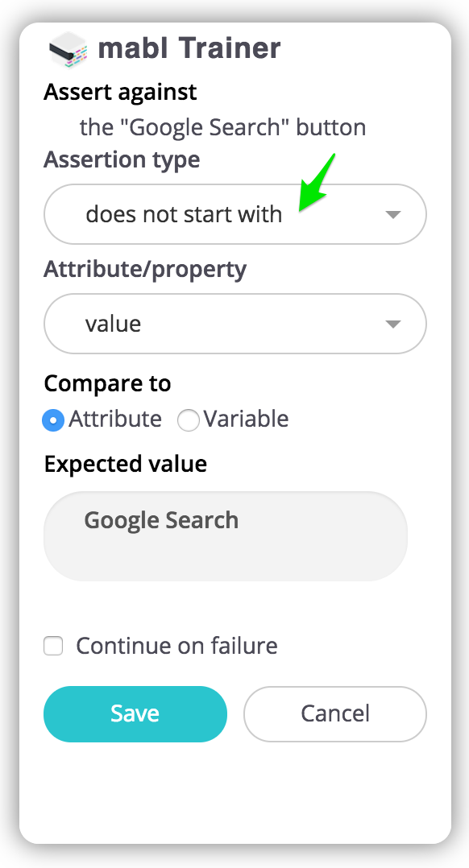The width and height of the screenshot is (469, 868).
Task: Click the "Google Search" button target text
Action: 222,127
